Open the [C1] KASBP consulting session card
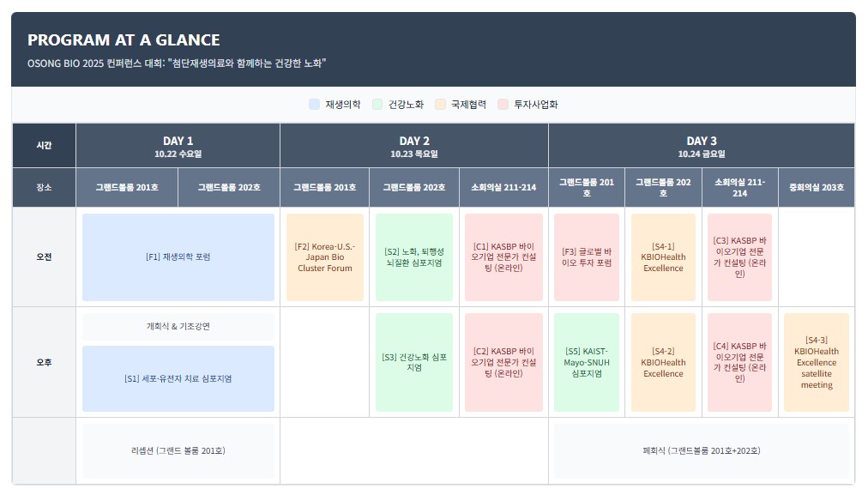Screen dimensions: 868x495 503,257
